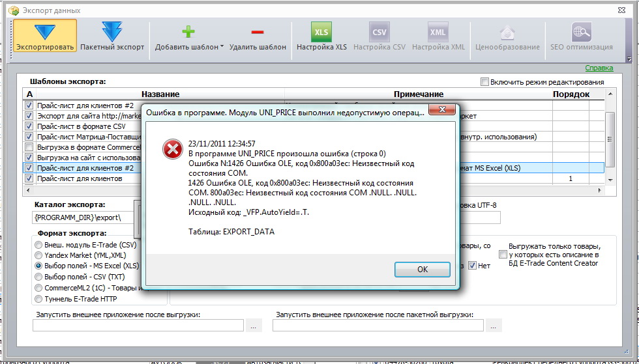Open the Добавить шаблон dropdown arrow
This screenshot has width=639, height=364.
(222, 46)
